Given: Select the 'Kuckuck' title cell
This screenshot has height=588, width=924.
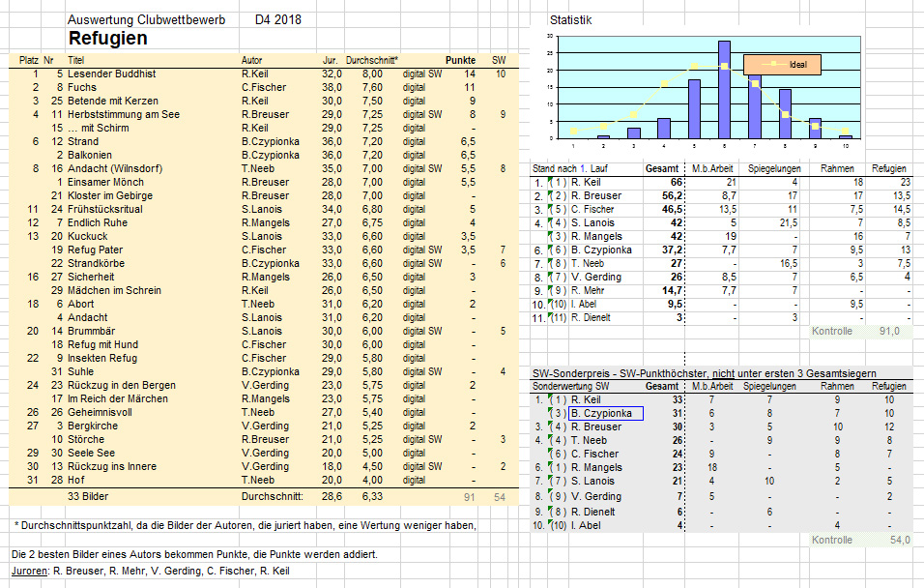Looking at the screenshot, I should (88, 237).
